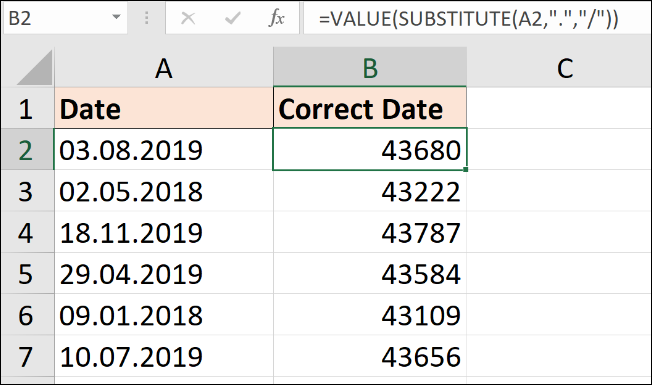Viewport: 652px width, 385px height.
Task: Click cell containing 09.01.2018
Action: tap(163, 315)
